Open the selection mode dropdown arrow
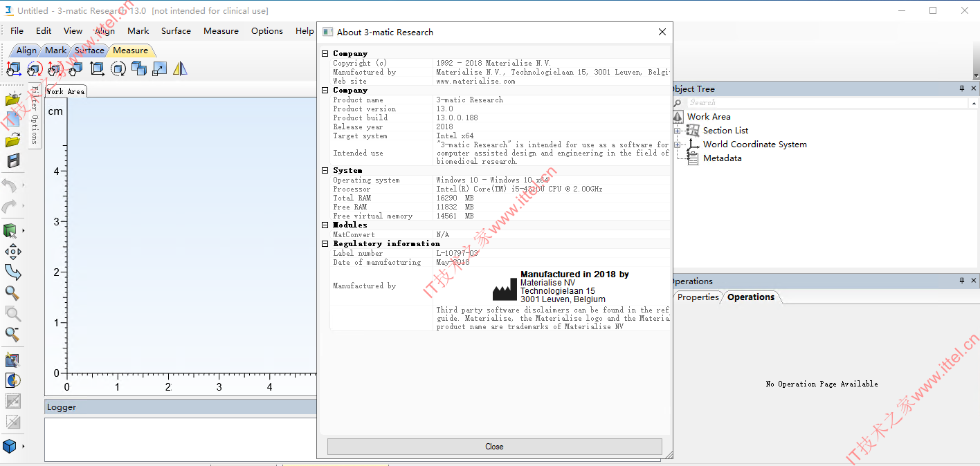 [x=23, y=230]
